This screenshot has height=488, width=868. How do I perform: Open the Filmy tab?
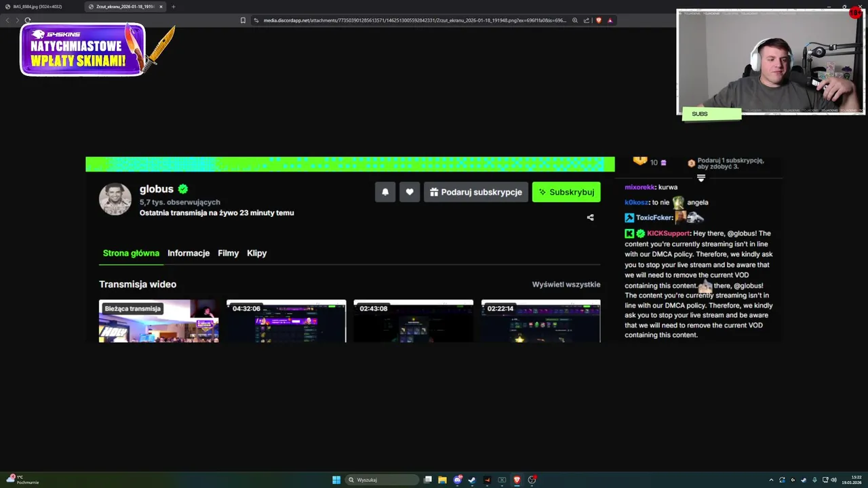(x=229, y=253)
